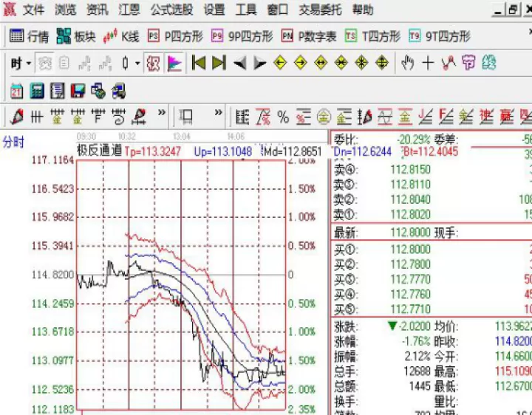Open the P四方形 tool
532x415 pixels.
coord(175,36)
